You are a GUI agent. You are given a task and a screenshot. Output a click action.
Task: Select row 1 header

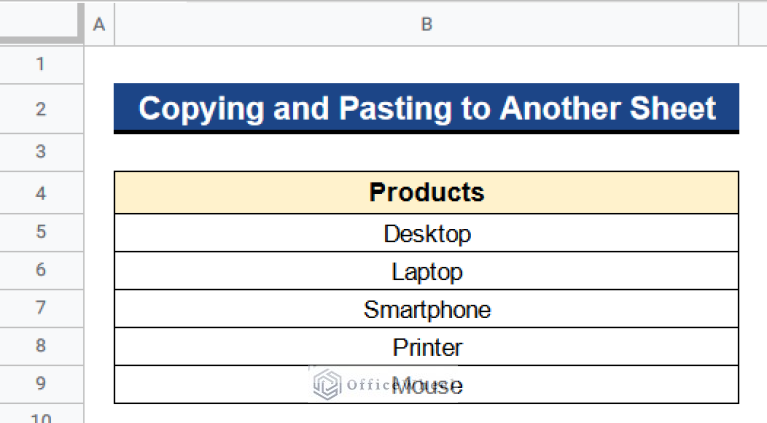tap(41, 65)
